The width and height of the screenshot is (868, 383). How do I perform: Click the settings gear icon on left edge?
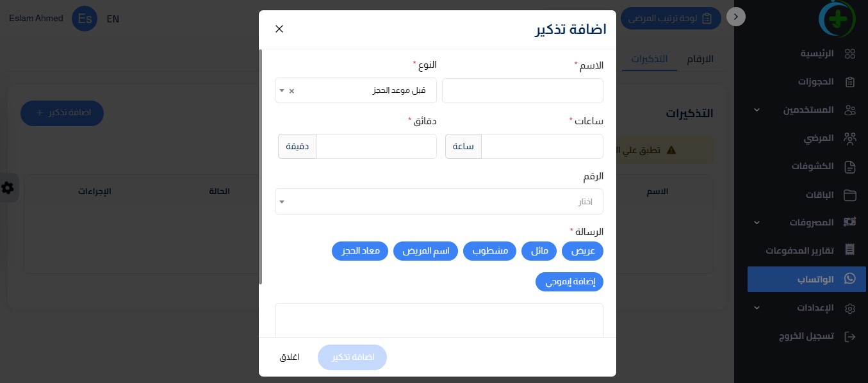point(8,188)
